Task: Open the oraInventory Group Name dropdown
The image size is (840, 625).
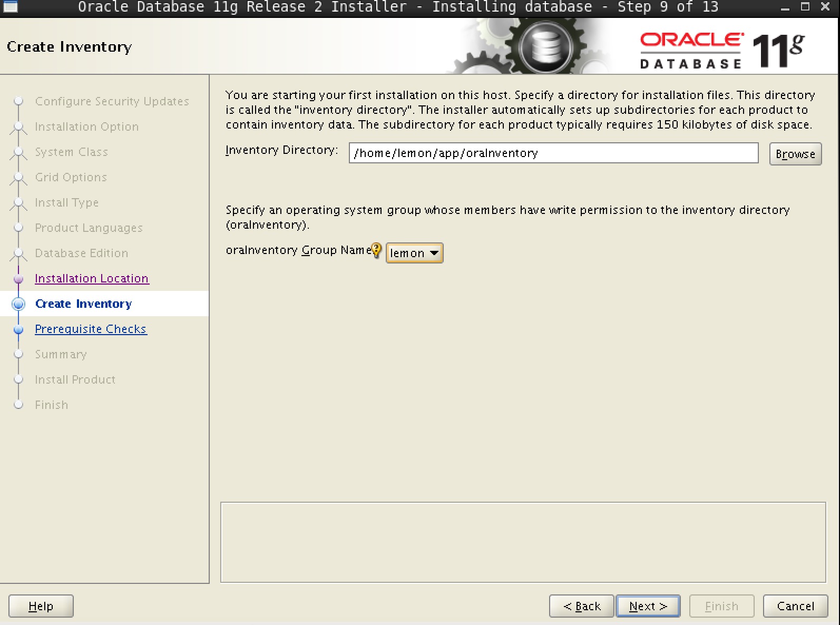Action: pos(415,253)
